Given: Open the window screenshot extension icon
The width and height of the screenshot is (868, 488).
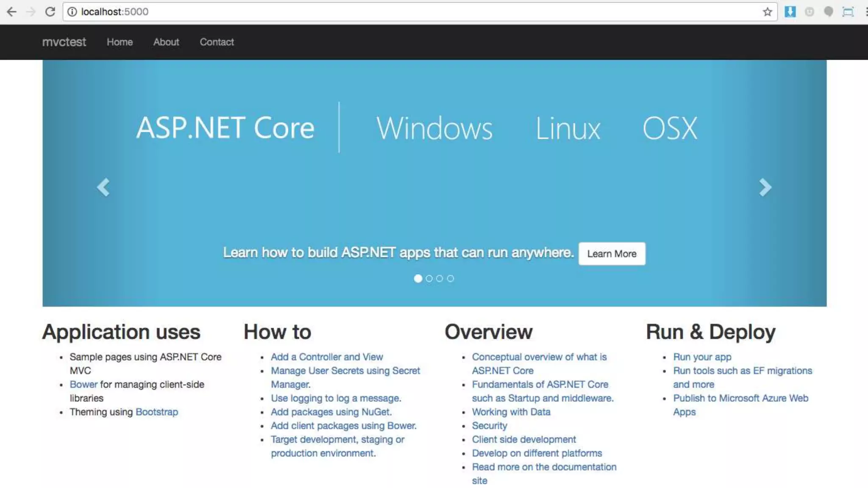Looking at the screenshot, I should [x=848, y=12].
